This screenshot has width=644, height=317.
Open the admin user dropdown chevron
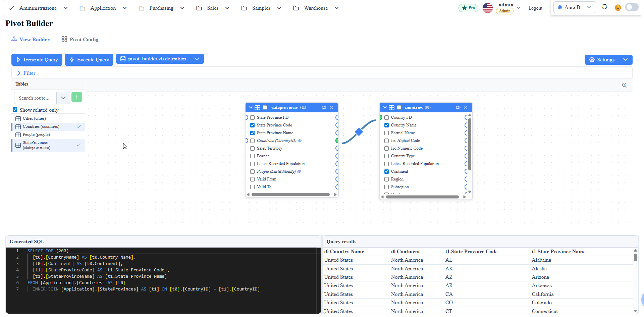[x=519, y=8]
